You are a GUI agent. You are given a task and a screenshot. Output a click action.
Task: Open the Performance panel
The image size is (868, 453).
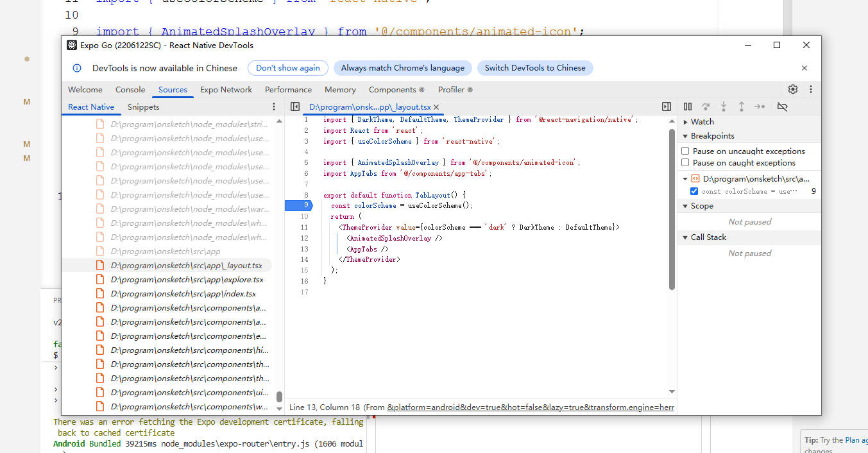point(288,89)
